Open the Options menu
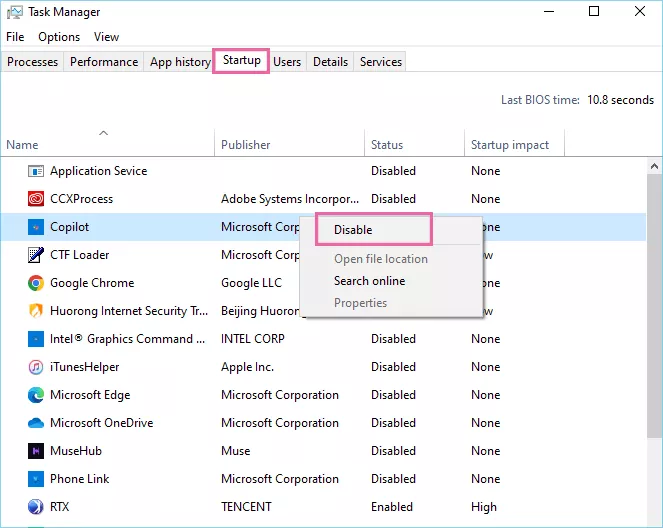Screen dimensions: 663x528 point(59,37)
